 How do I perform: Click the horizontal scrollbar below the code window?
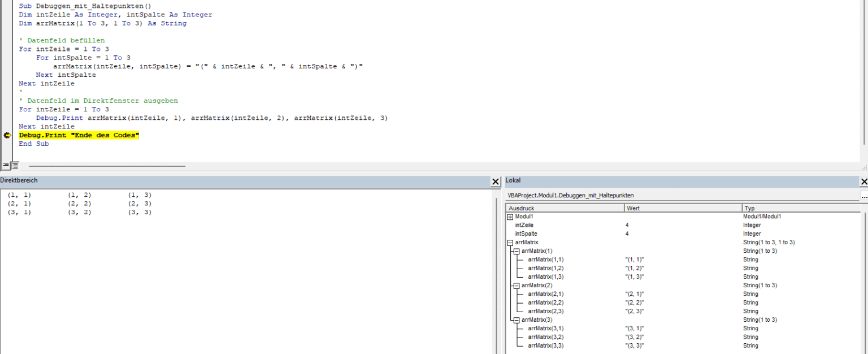(107, 166)
